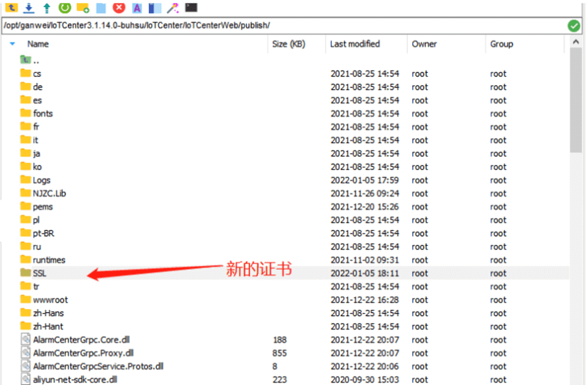Go to parent directory toolbar icon
This screenshot has height=385, width=588.
11,7
